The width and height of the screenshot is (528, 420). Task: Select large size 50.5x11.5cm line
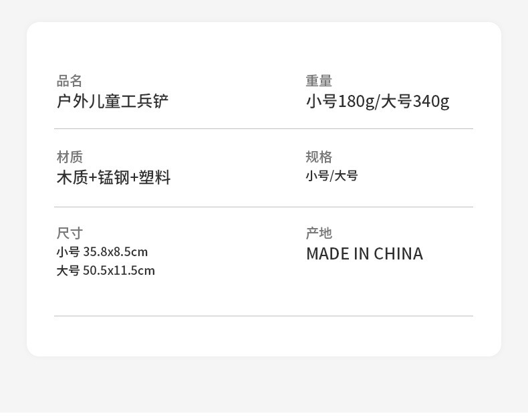tap(106, 271)
